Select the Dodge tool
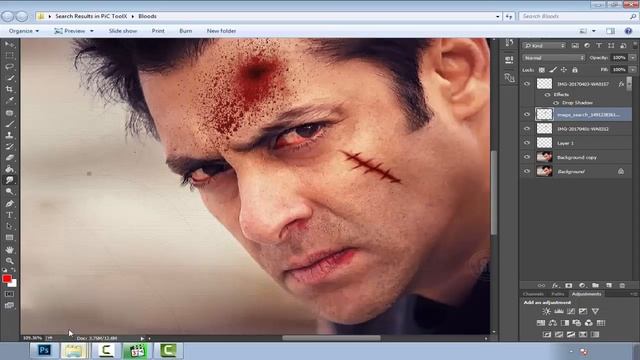Image resolution: width=640 pixels, height=360 pixels. [9, 191]
